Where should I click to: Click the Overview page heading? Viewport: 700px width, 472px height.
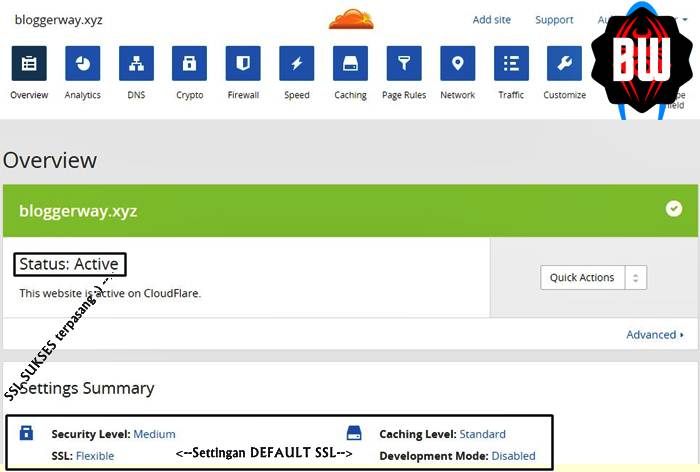(x=50, y=160)
